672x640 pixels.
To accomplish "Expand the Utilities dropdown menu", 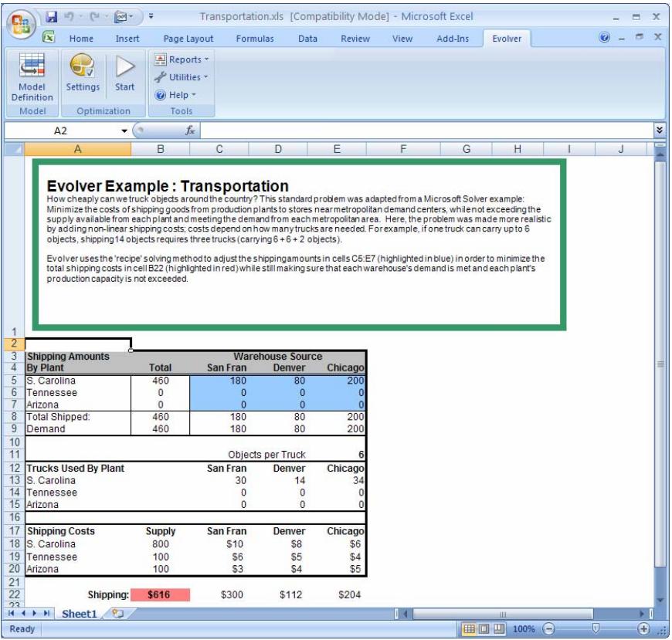I will 182,76.
